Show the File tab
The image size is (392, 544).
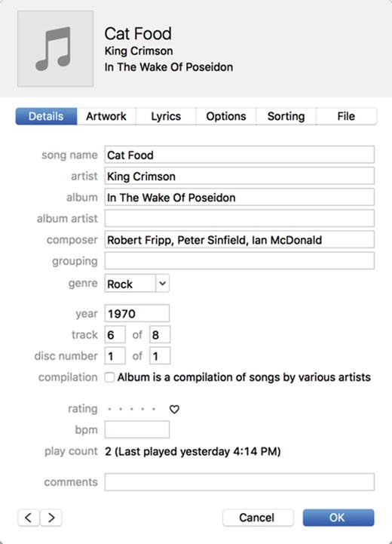[x=346, y=116]
